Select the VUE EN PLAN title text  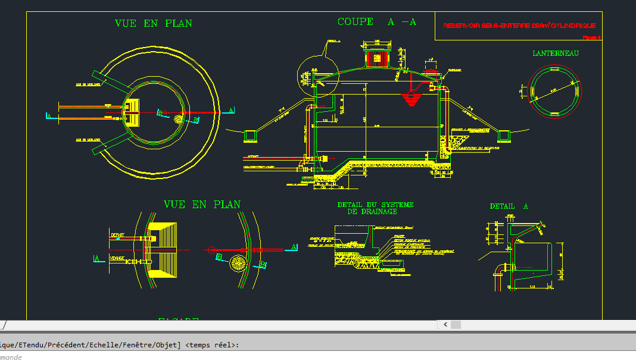pos(154,23)
